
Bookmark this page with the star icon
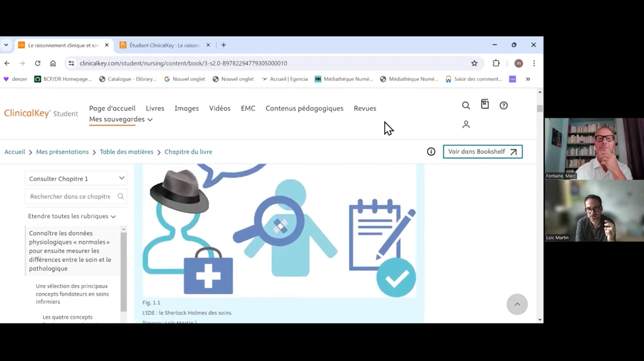(474, 63)
